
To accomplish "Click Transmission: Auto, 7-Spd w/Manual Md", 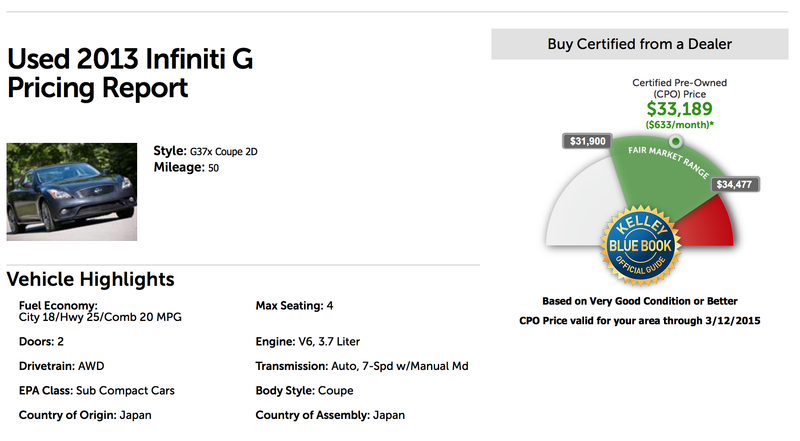I will 362,366.
